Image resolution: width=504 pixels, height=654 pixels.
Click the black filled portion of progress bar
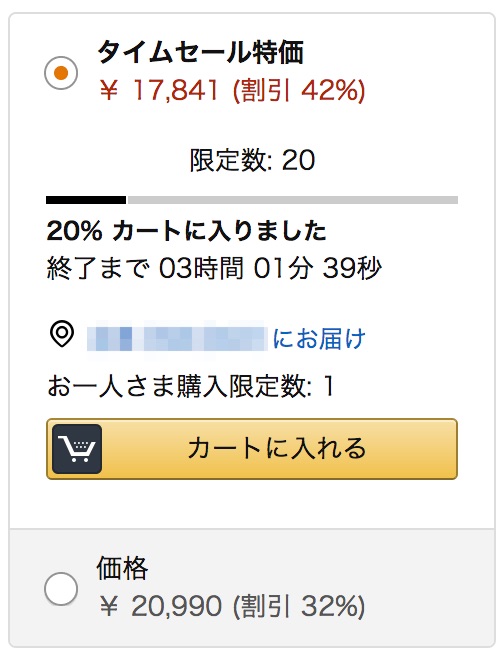[x=86, y=200]
